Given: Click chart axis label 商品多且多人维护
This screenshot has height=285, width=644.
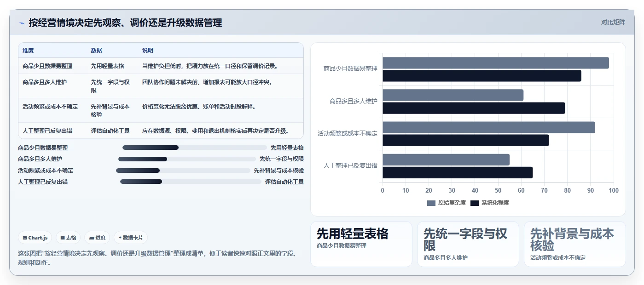Looking at the screenshot, I should pyautogui.click(x=354, y=101).
